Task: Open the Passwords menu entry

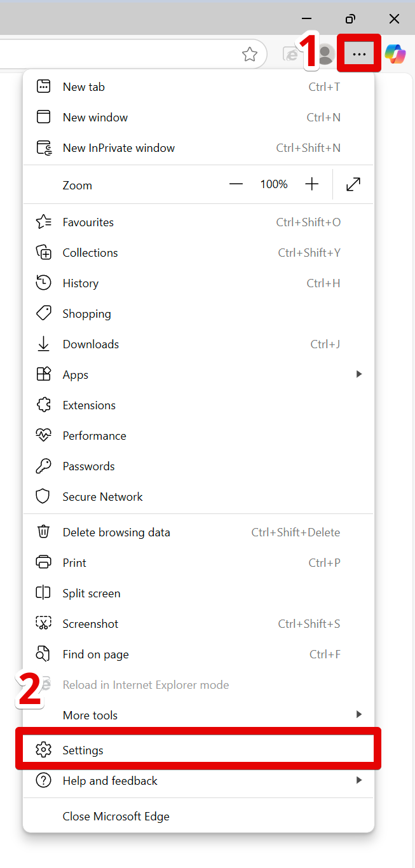Action: tap(198, 466)
